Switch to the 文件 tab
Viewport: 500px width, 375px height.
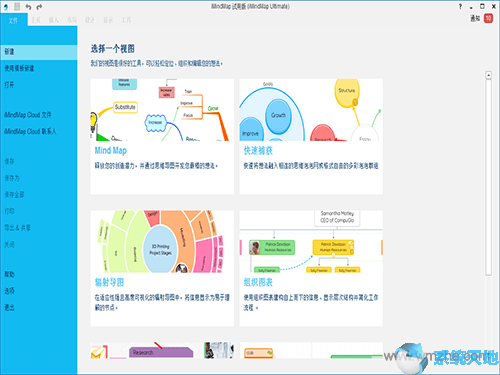click(13, 21)
